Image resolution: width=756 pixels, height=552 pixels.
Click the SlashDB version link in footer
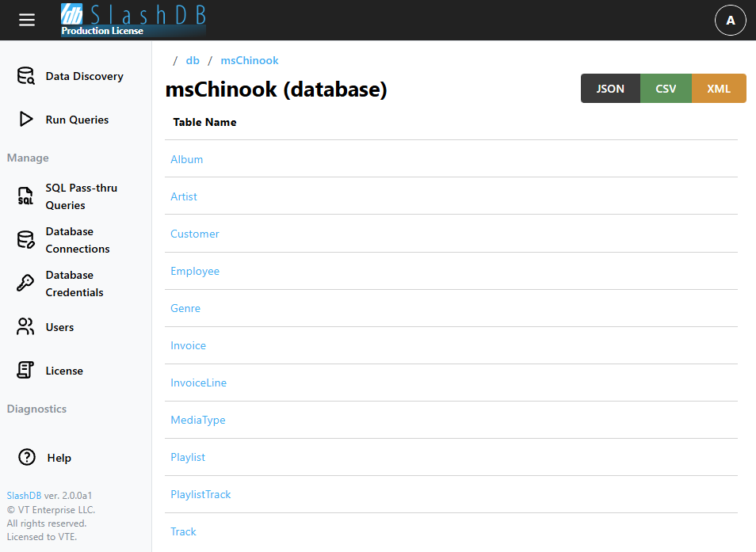pyautogui.click(x=24, y=495)
